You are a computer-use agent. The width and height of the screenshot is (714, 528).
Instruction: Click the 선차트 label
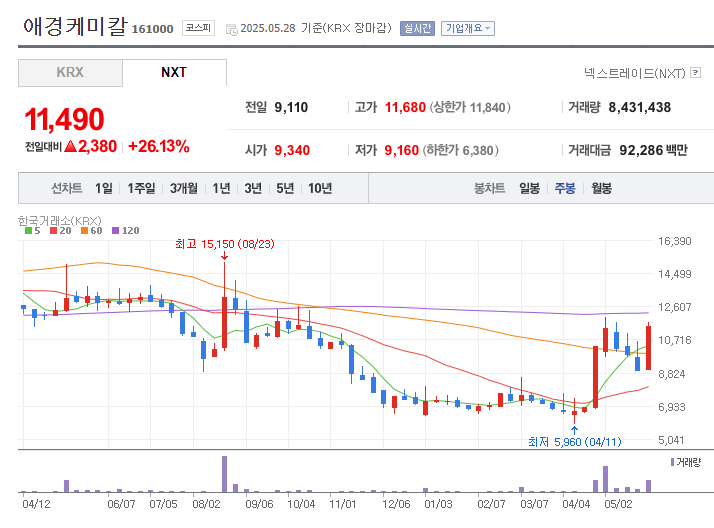click(66, 188)
